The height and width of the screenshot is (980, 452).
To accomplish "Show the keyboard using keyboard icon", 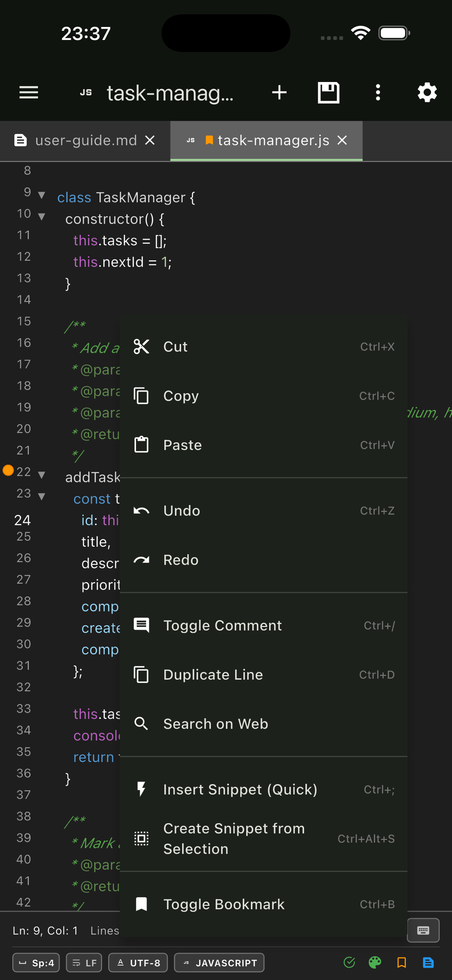I will pyautogui.click(x=423, y=930).
